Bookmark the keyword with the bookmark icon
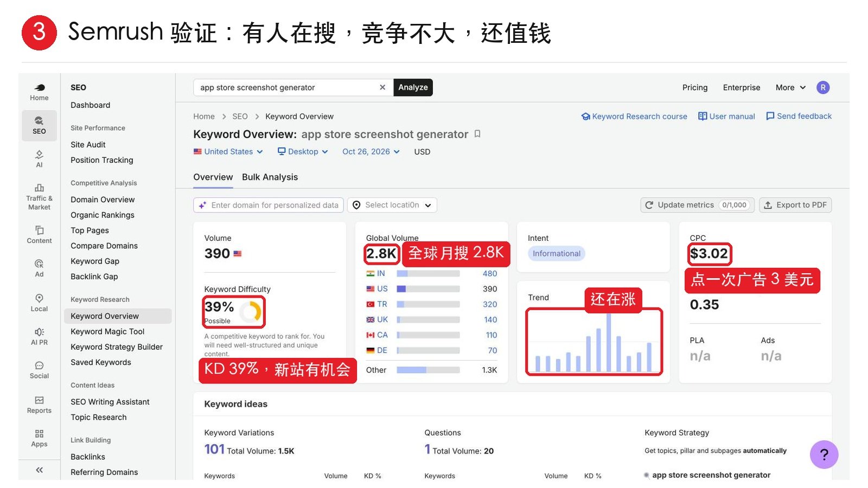The width and height of the screenshot is (868, 488). point(477,134)
